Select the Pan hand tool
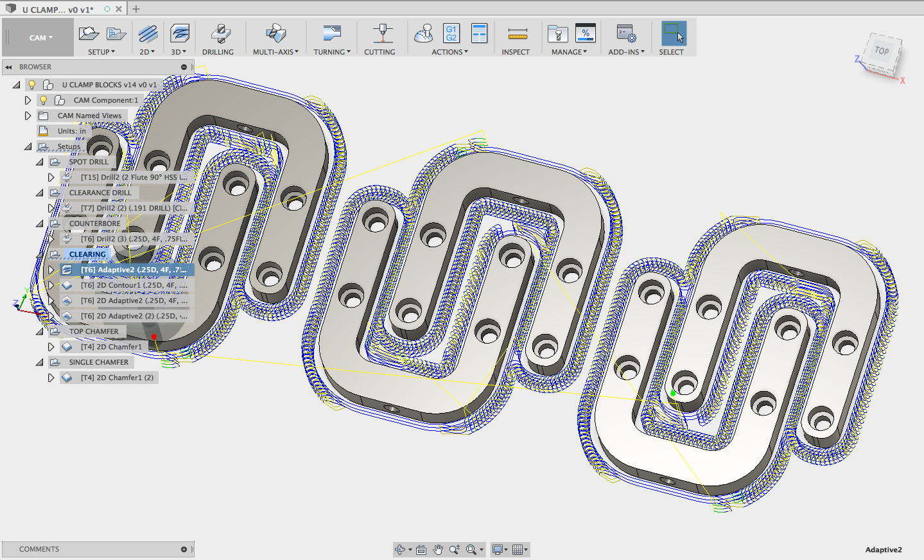The height and width of the screenshot is (560, 924). pos(439,549)
